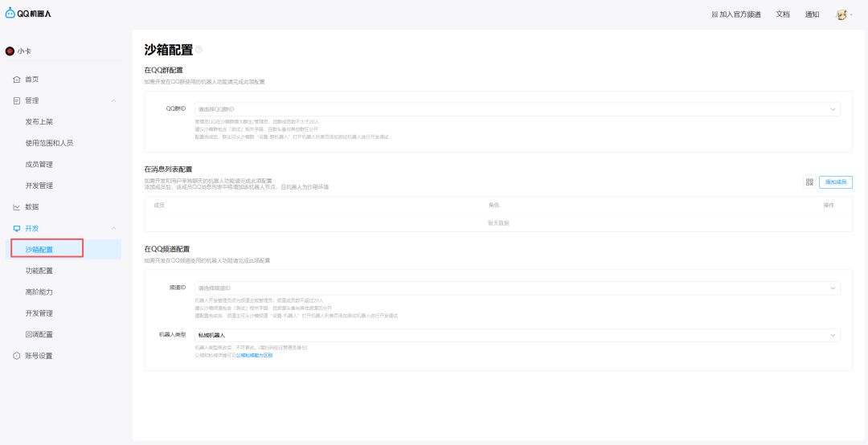Expand the avatar dropdown arrow
The width and height of the screenshot is (868, 445).
851,15
